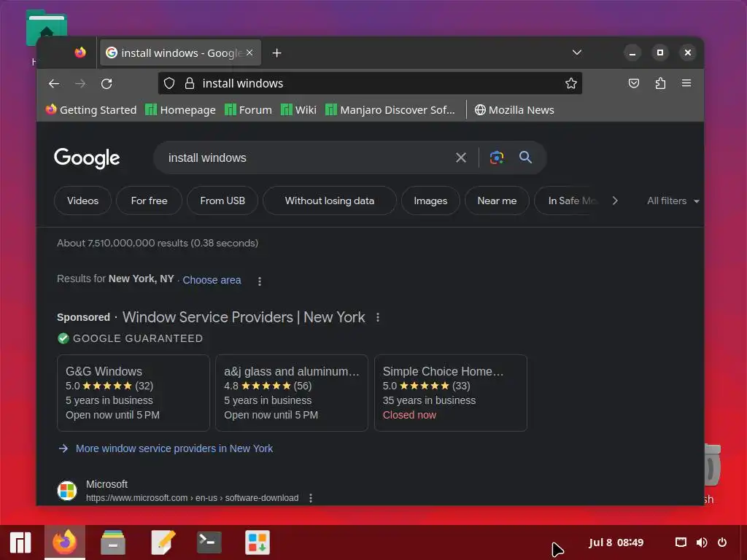Open options dots for Microsoft result
The height and width of the screenshot is (560, 747).
[311, 497]
